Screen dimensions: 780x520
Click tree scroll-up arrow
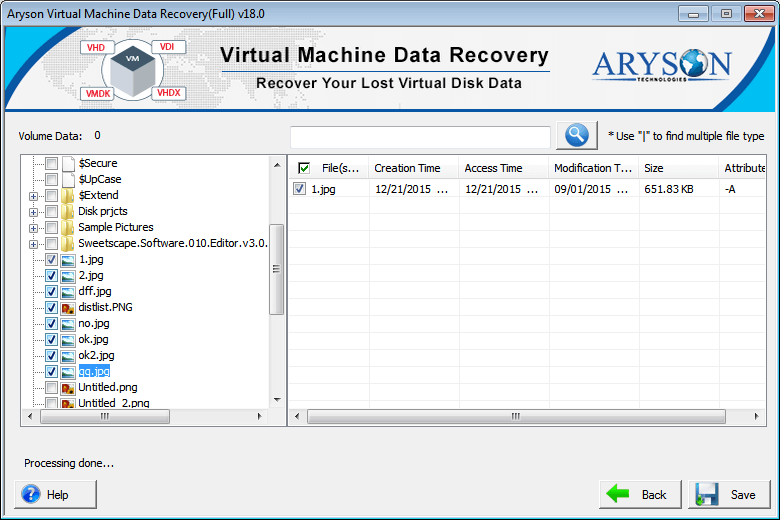click(277, 165)
